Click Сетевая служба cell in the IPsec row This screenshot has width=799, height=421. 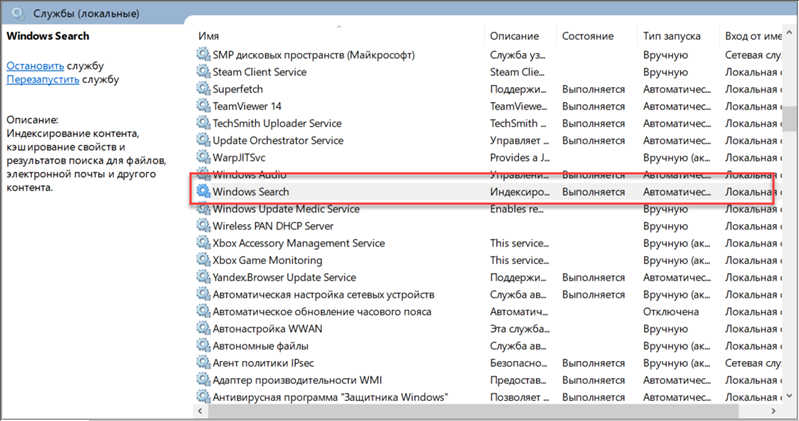[x=753, y=363]
